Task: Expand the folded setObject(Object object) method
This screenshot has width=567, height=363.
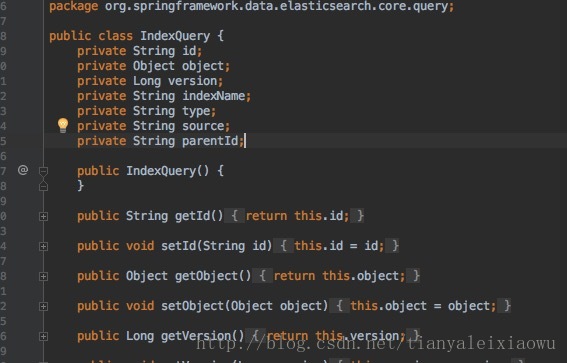Action: (43, 306)
